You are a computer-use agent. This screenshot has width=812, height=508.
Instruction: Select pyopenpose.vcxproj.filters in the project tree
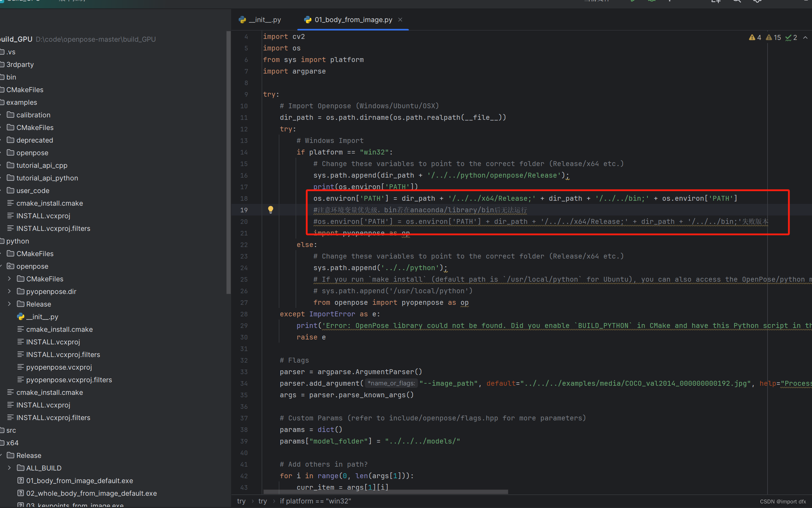pyautogui.click(x=69, y=379)
